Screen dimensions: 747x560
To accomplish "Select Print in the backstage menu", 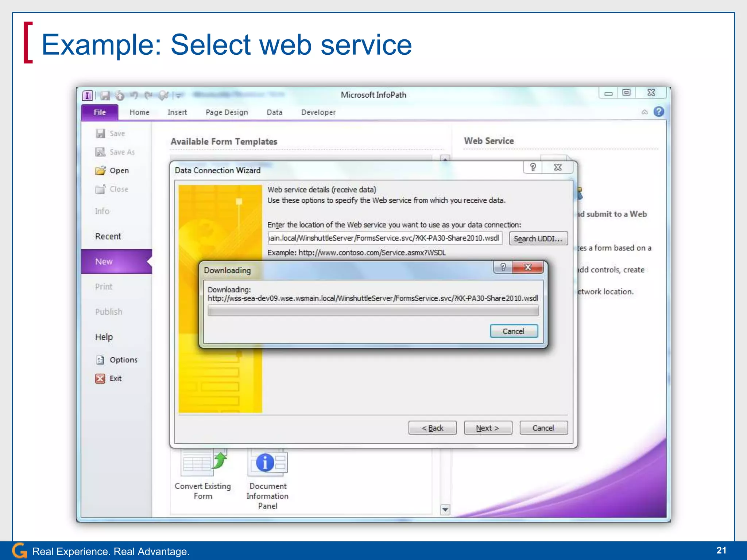I will [104, 287].
